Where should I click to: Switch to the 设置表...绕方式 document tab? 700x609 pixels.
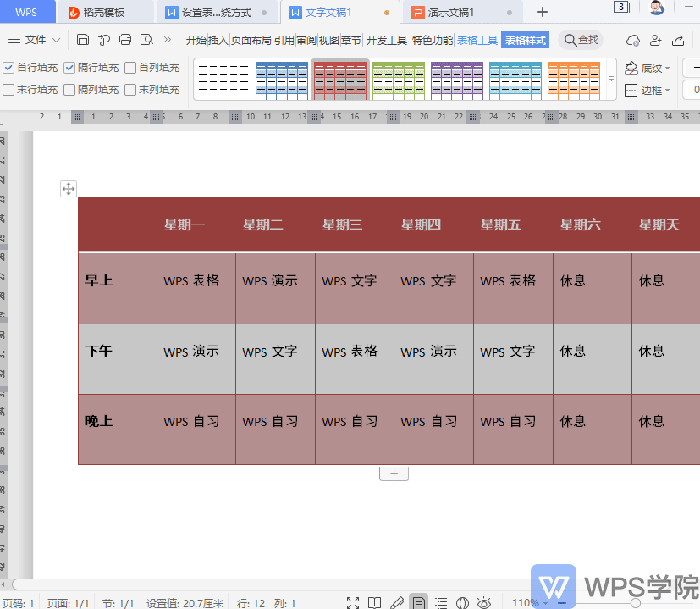[217, 13]
